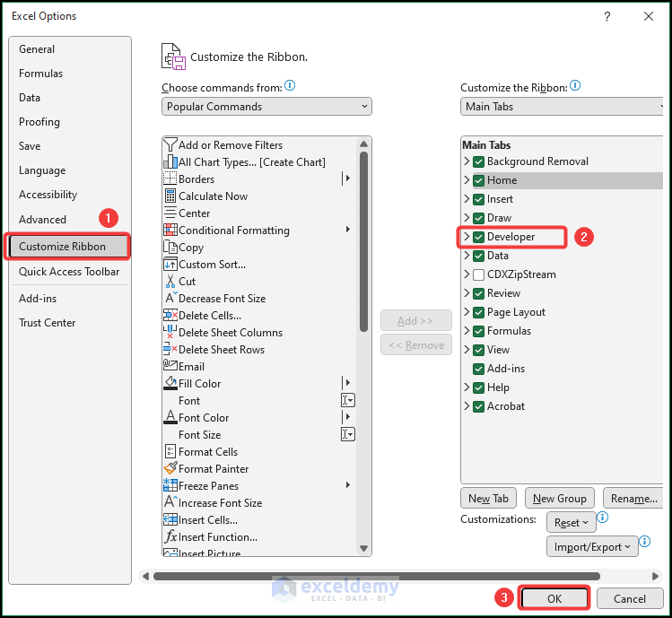Toggle the Review tab checkbox
The image size is (672, 618).
coord(479,293)
